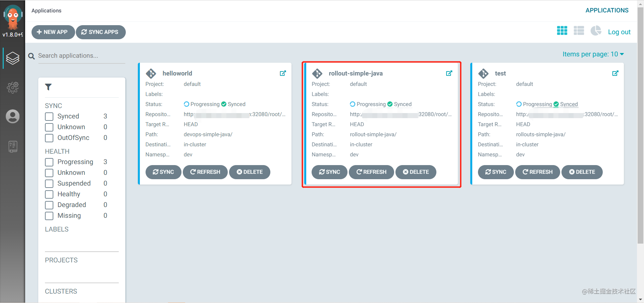
Task: Toggle the Synced filter checkbox
Action: coord(49,116)
